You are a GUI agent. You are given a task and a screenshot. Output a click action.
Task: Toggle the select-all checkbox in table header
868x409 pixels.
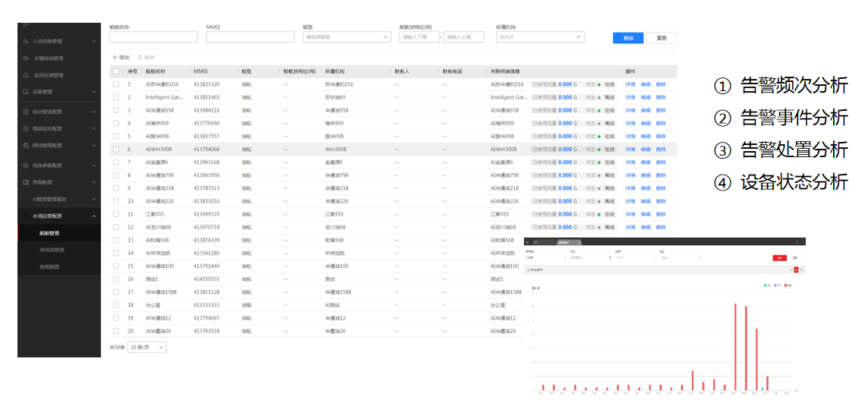[x=116, y=71]
